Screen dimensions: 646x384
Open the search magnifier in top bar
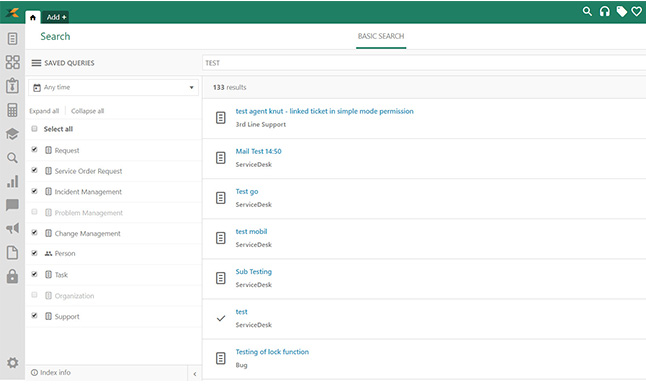(587, 12)
